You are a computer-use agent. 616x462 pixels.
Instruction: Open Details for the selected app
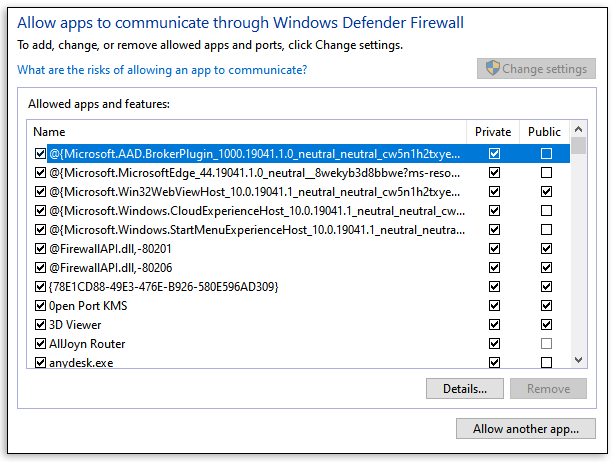[464, 389]
